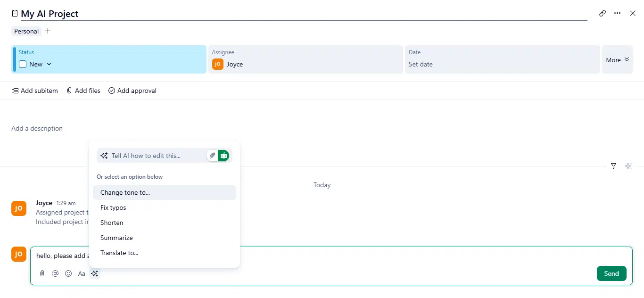Choose Shorten option
Screen dimensions: 644x298
165,223
